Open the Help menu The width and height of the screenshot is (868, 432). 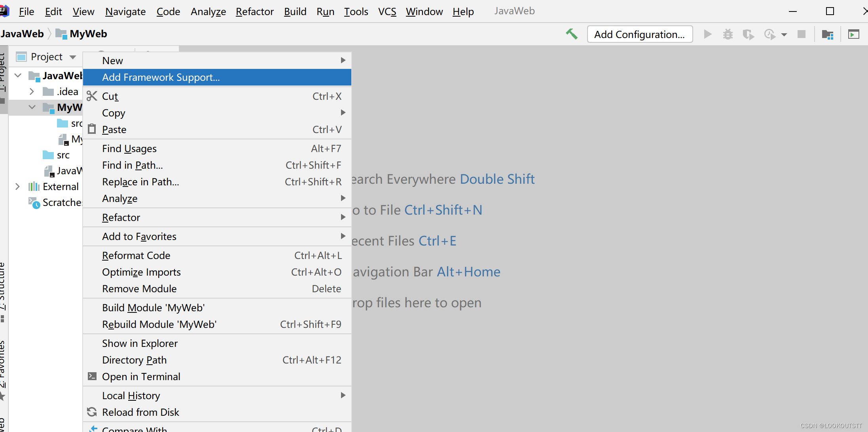tap(463, 11)
